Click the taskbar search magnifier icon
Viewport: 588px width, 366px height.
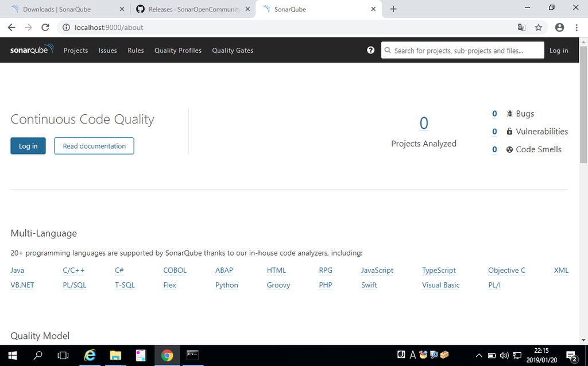[x=37, y=355]
